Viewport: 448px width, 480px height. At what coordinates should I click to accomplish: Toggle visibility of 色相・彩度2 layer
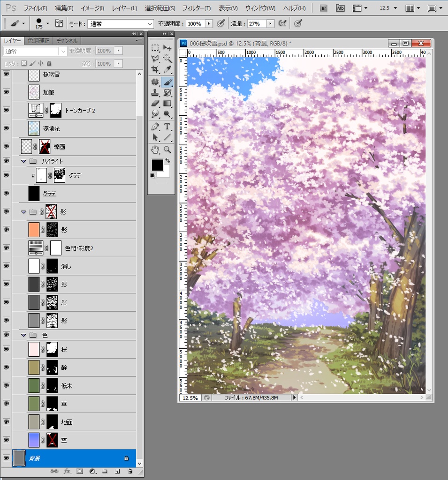click(6, 247)
